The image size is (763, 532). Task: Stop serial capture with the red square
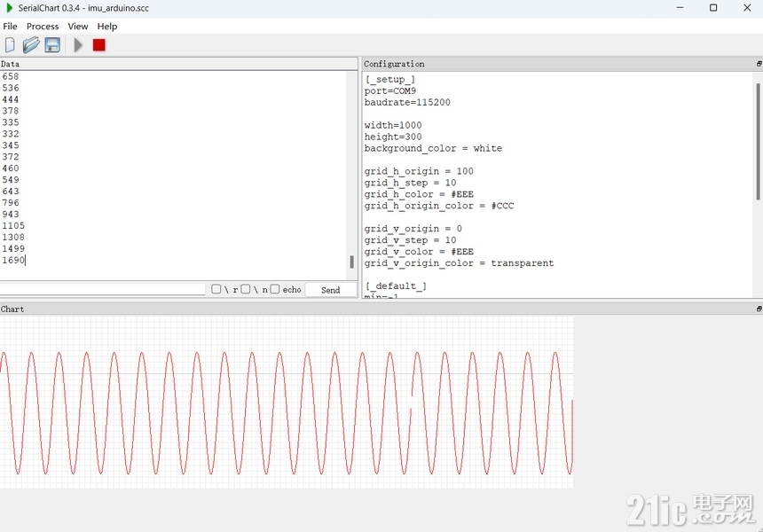point(99,45)
